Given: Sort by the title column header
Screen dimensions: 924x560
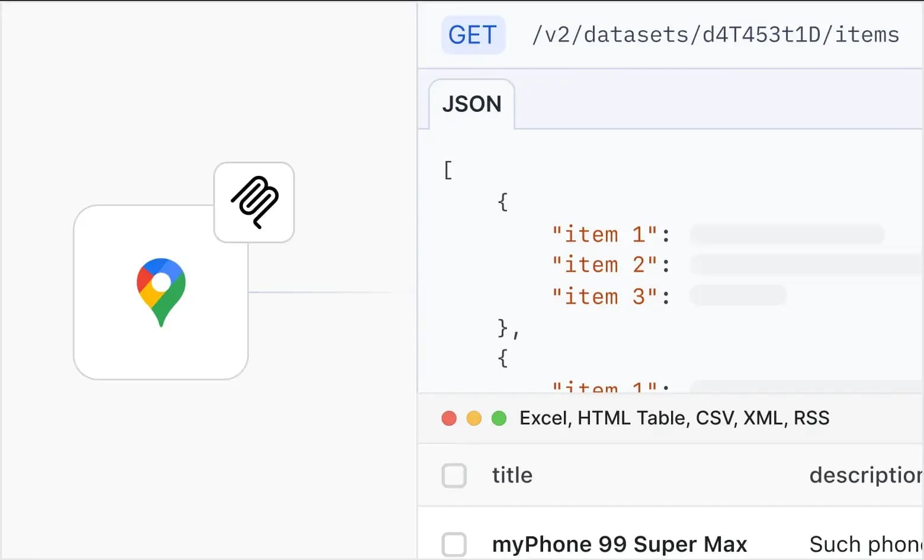Looking at the screenshot, I should click(512, 475).
